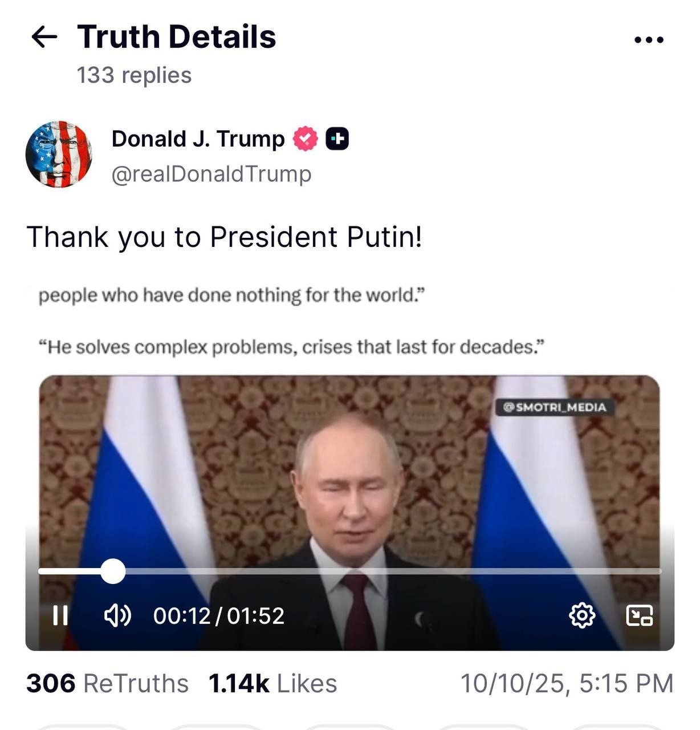Open Donald J. Trump profile name

[198, 139]
